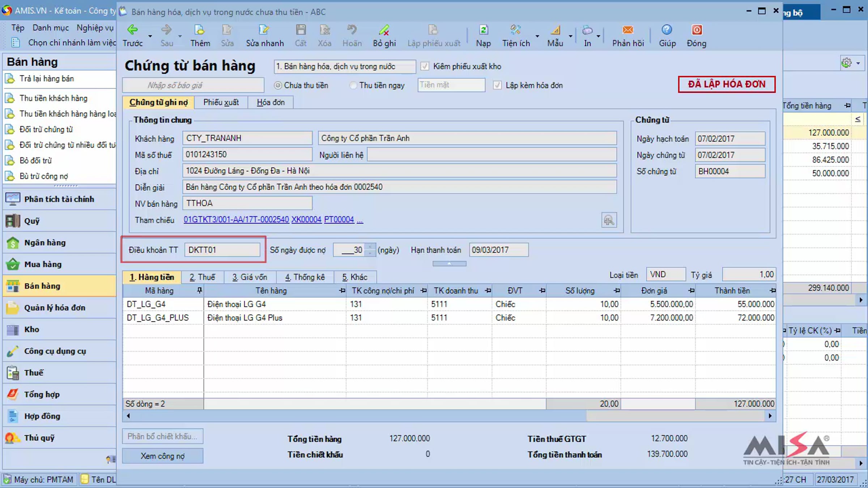
Task: Click the Lập phiếu xuất icon
Action: coord(433,30)
